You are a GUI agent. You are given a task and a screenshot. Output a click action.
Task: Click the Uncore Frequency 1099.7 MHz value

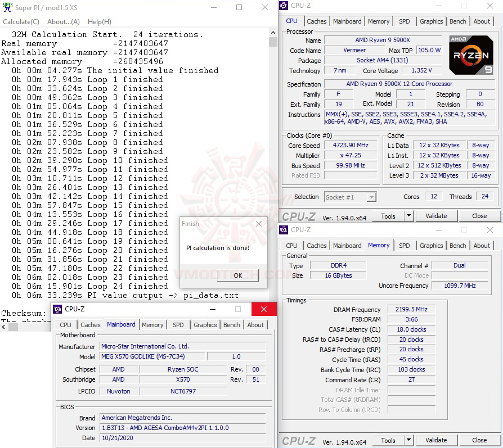pyautogui.click(x=460, y=286)
